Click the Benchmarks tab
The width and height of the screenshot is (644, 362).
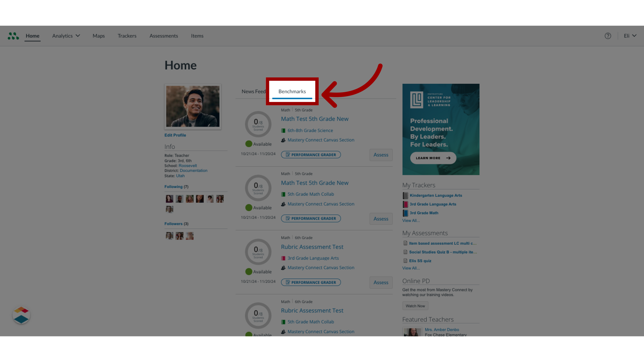pos(292,91)
